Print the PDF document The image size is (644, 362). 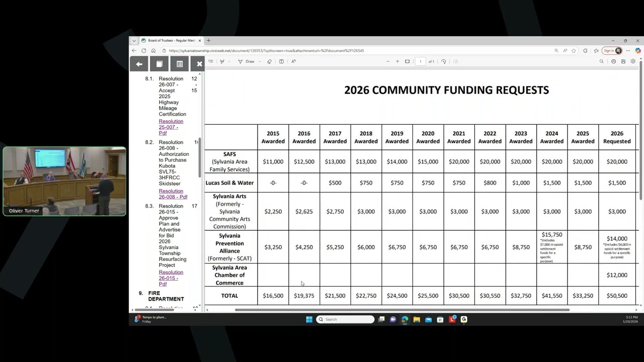(x=613, y=61)
